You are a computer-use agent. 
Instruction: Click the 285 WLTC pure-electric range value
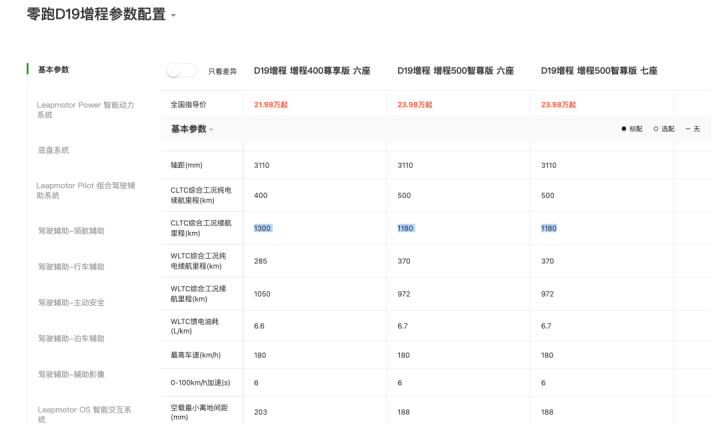[x=260, y=261]
